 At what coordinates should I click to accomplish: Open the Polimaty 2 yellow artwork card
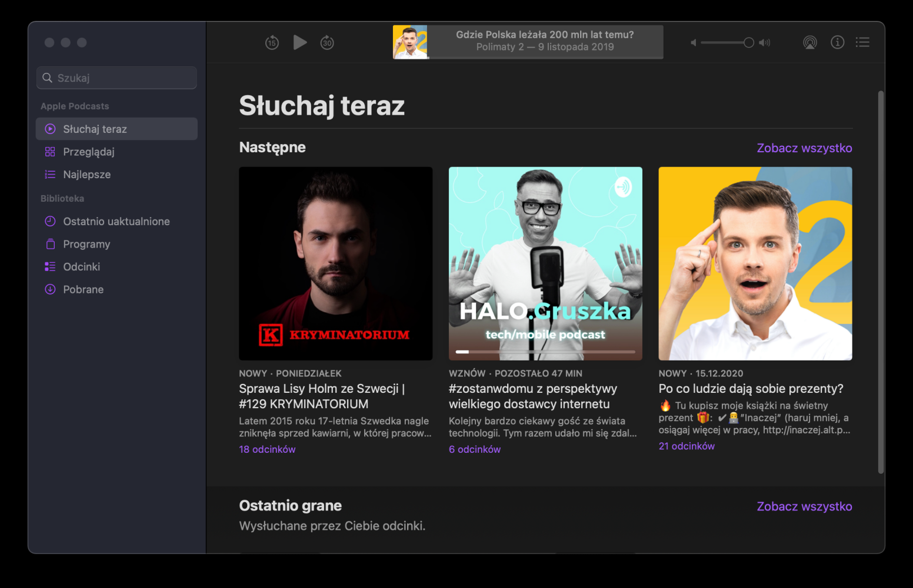pyautogui.click(x=755, y=263)
